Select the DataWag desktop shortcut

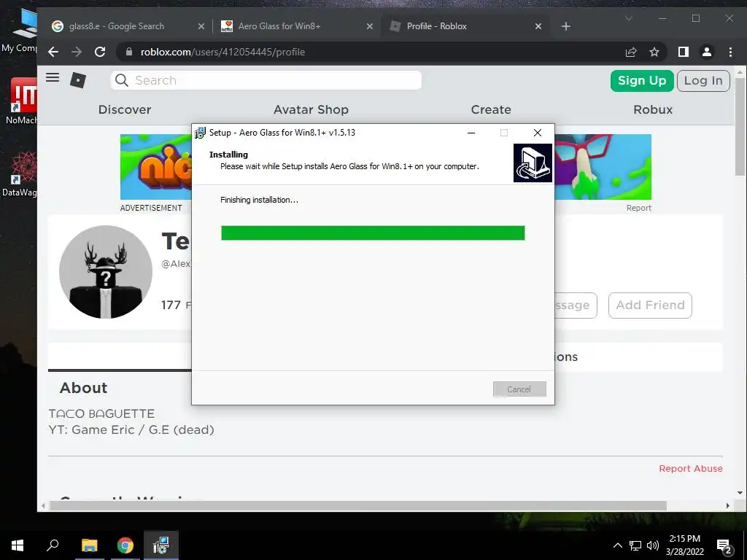click(20, 174)
